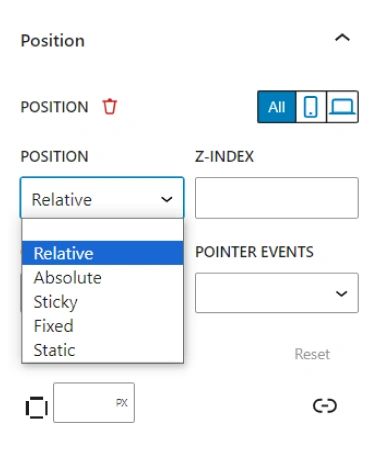
Task: Delete position setting with red trash icon
Action: click(110, 107)
